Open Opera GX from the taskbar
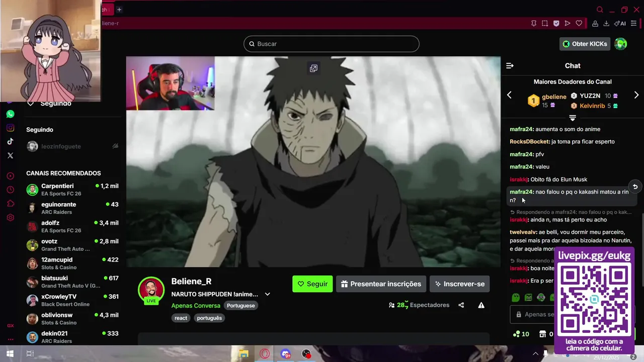This screenshot has height=362, width=644. click(265, 353)
